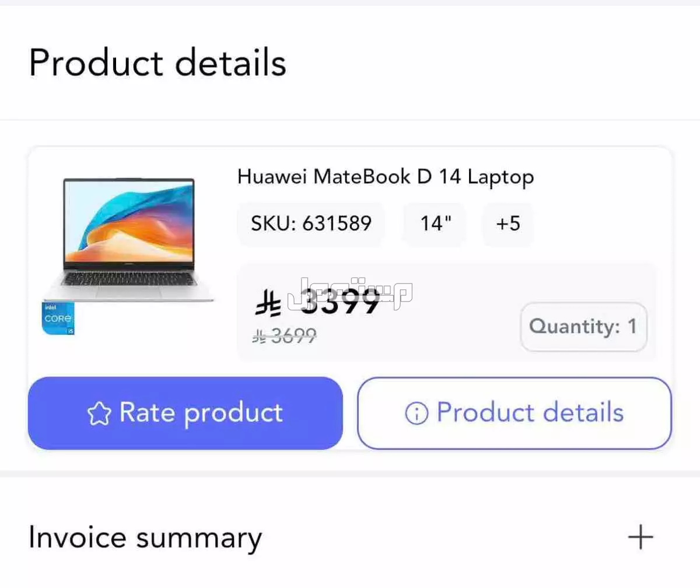The height and width of the screenshot is (588, 700).
Task: Expand the +5 more attributes chip
Action: [508, 224]
